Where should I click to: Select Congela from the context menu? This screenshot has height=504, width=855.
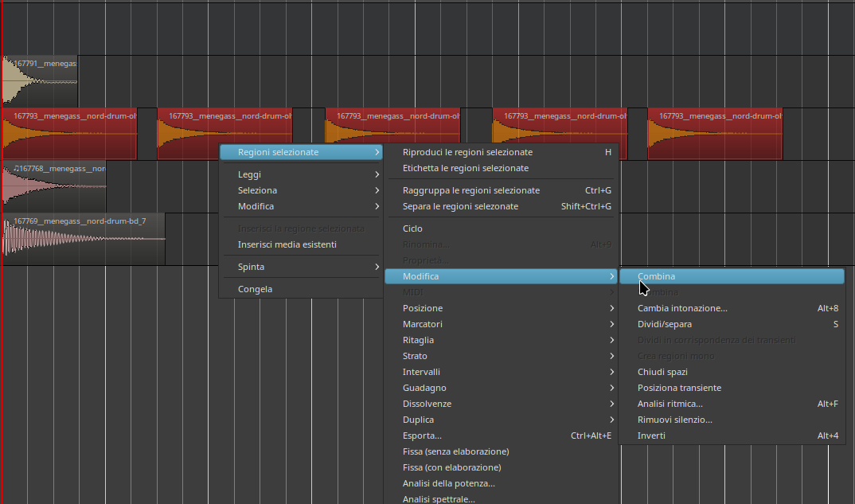coord(255,289)
